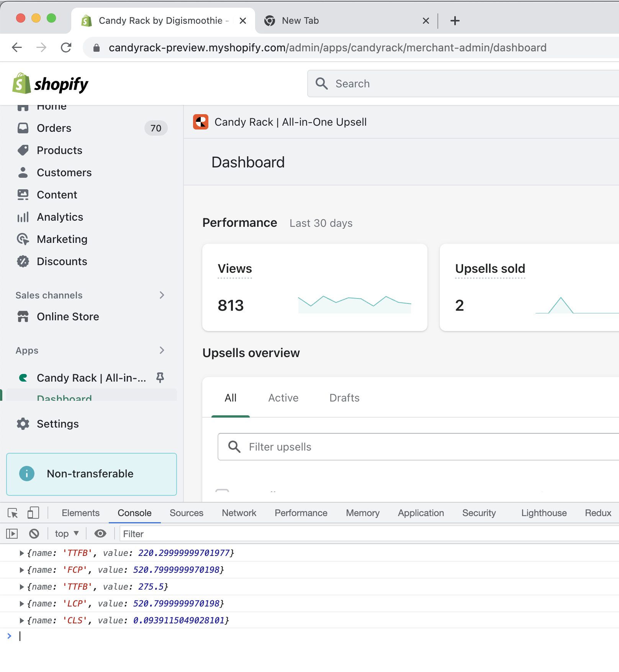Open Orders in the sidebar
619x672 pixels.
(54, 128)
